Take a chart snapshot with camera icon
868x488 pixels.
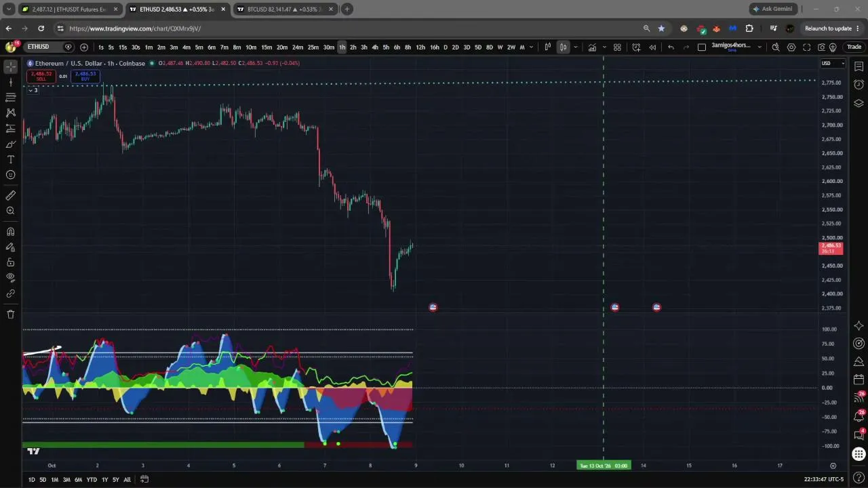(x=821, y=47)
